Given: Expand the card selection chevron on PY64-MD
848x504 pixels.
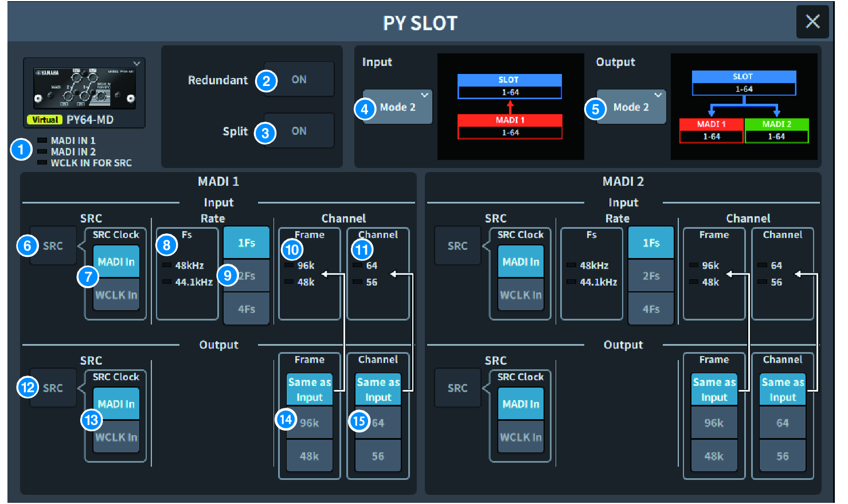Looking at the screenshot, I should pyautogui.click(x=136, y=63).
